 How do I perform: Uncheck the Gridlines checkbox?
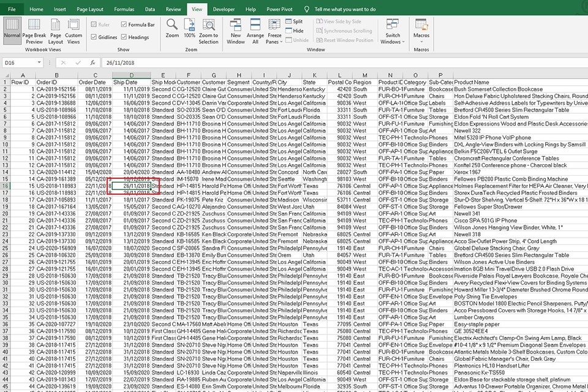click(x=94, y=37)
